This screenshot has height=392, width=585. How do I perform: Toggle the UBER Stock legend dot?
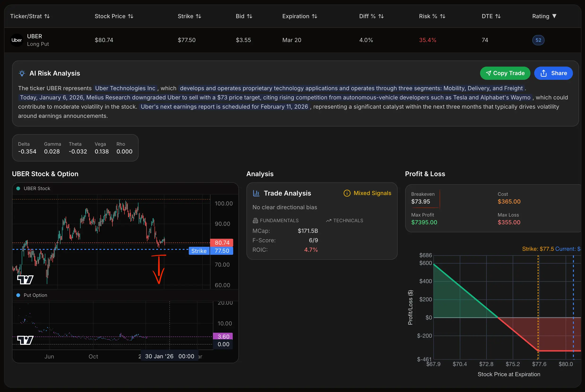(18, 188)
